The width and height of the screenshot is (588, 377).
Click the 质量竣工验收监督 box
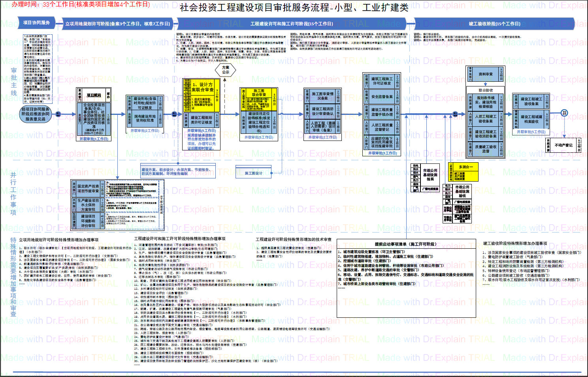tap(486, 149)
